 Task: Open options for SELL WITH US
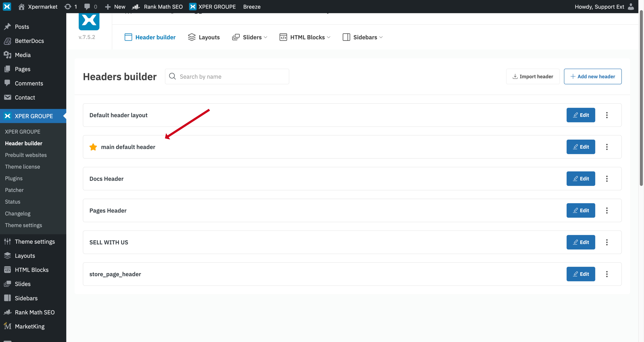607,242
